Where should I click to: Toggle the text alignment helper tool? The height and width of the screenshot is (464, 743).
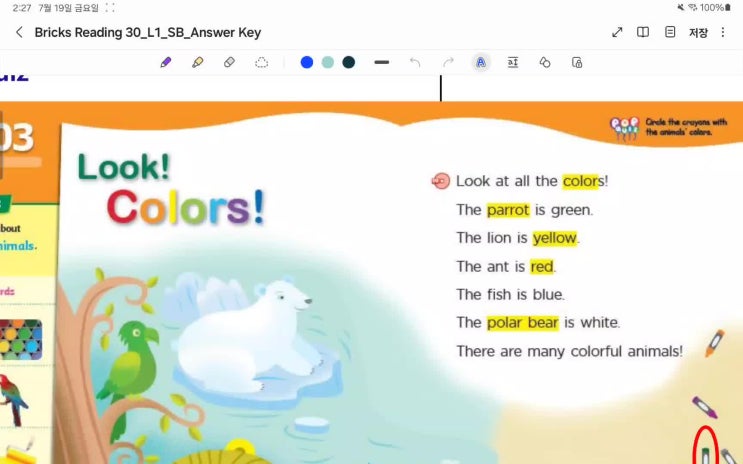(513, 62)
